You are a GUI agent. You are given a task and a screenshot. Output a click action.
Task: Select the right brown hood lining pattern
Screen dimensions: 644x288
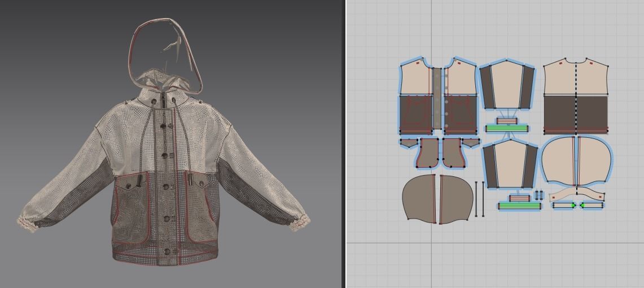coord(456,199)
